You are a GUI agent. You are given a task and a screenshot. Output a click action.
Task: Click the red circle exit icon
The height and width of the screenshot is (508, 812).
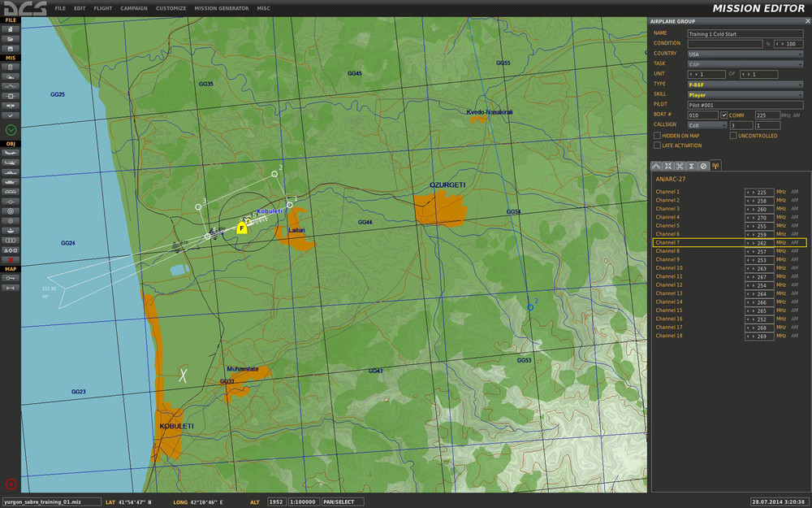(11, 484)
